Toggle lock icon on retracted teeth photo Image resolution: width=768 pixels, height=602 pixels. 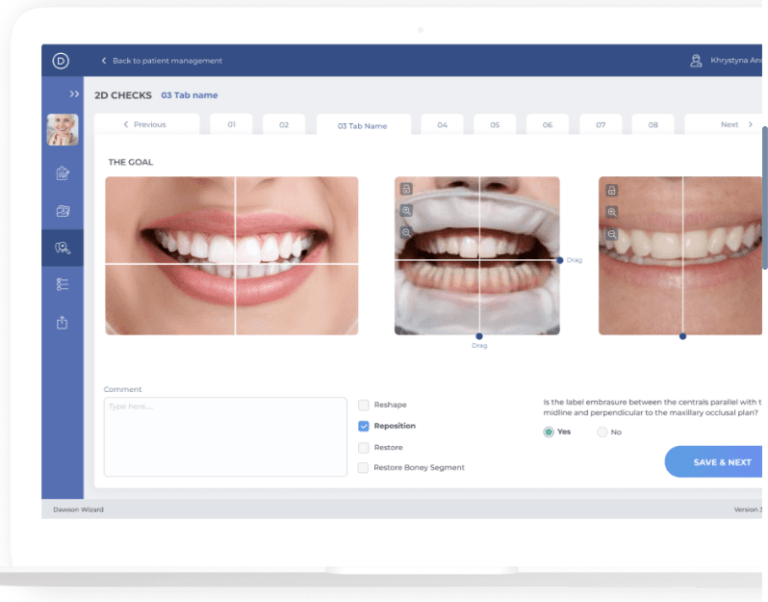406,190
